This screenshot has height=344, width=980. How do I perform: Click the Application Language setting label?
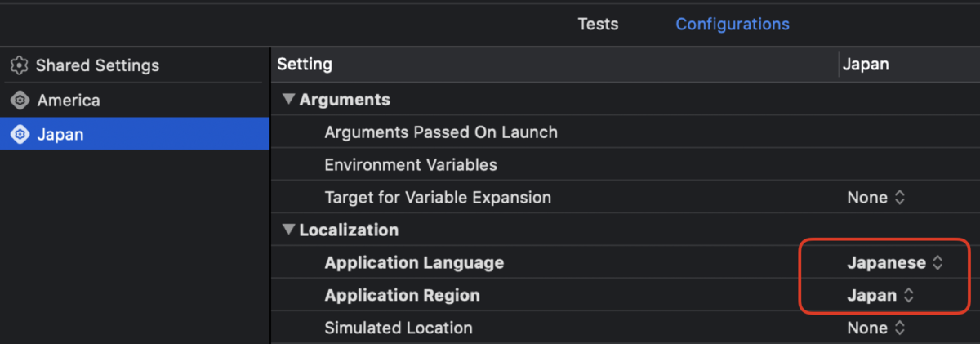[414, 263]
